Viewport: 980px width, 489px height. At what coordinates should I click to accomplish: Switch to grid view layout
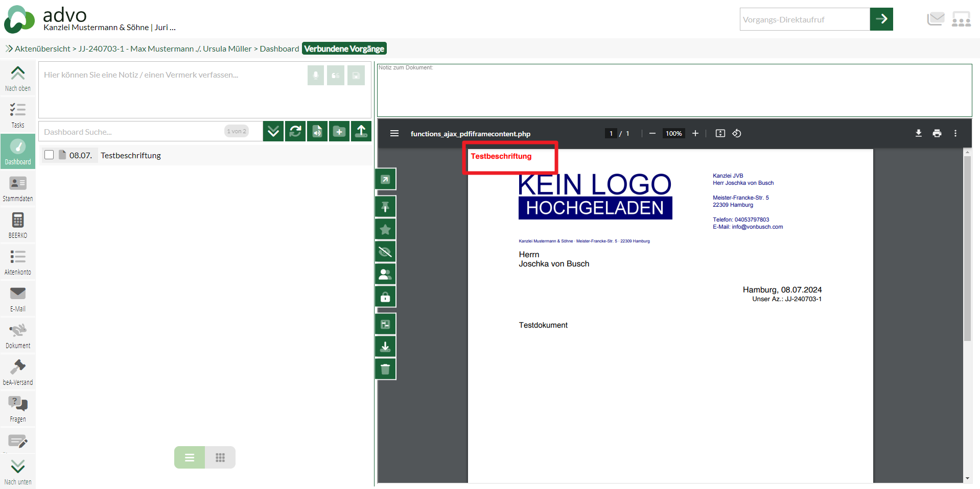(x=220, y=457)
